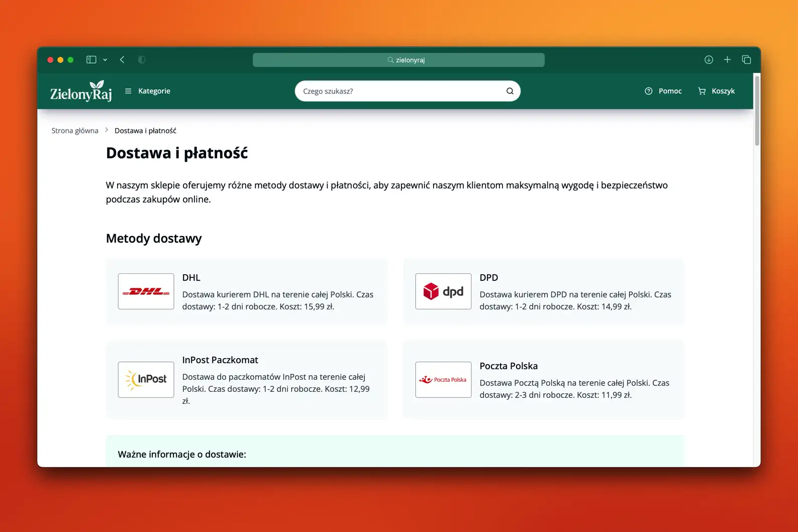Expand the sidebar dropdown chevron
The image size is (798, 532).
pos(105,60)
